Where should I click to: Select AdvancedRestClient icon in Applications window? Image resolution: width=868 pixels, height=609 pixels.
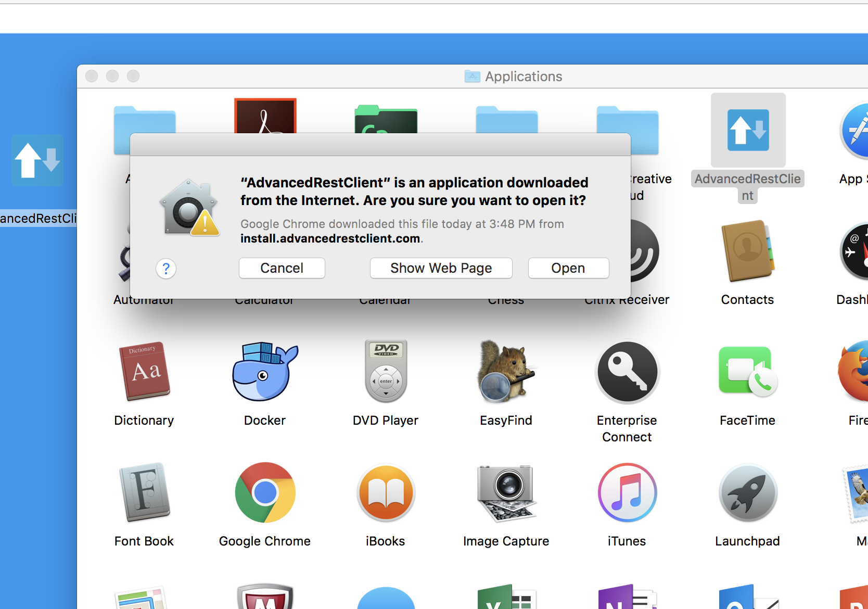pyautogui.click(x=748, y=130)
